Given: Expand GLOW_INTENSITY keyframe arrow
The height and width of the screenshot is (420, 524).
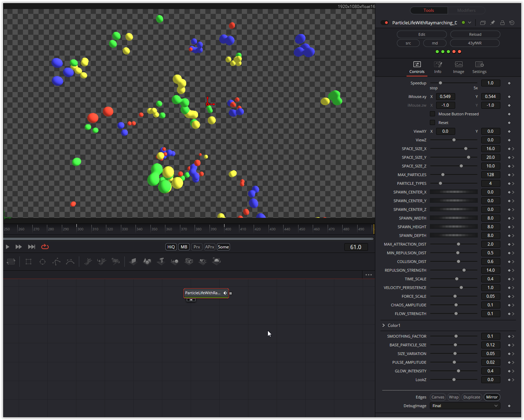Looking at the screenshot, I should click(x=513, y=371).
